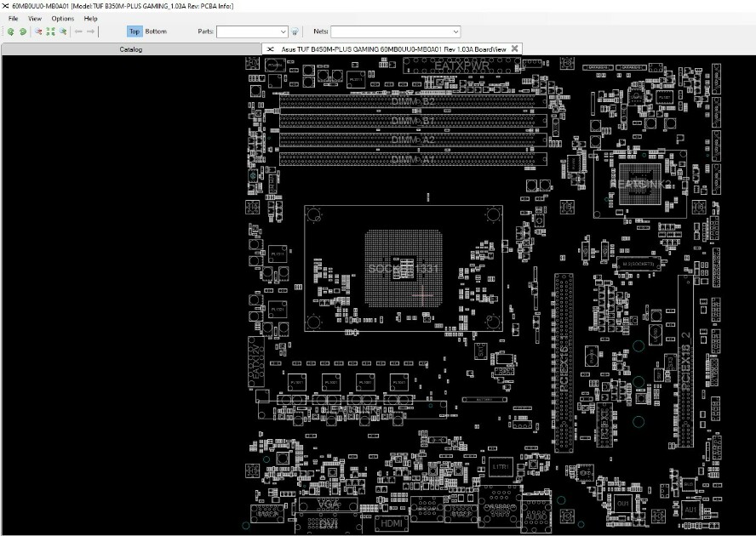Viewport: 756px width, 536px height.
Task: Select the M.2(SOCKET3) connector
Action: (x=639, y=264)
